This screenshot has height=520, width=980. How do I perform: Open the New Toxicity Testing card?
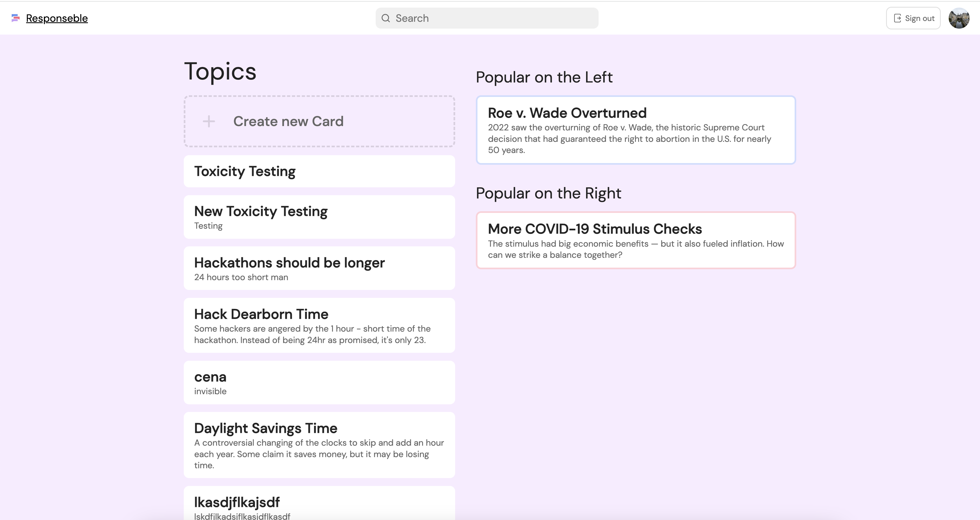pyautogui.click(x=320, y=217)
